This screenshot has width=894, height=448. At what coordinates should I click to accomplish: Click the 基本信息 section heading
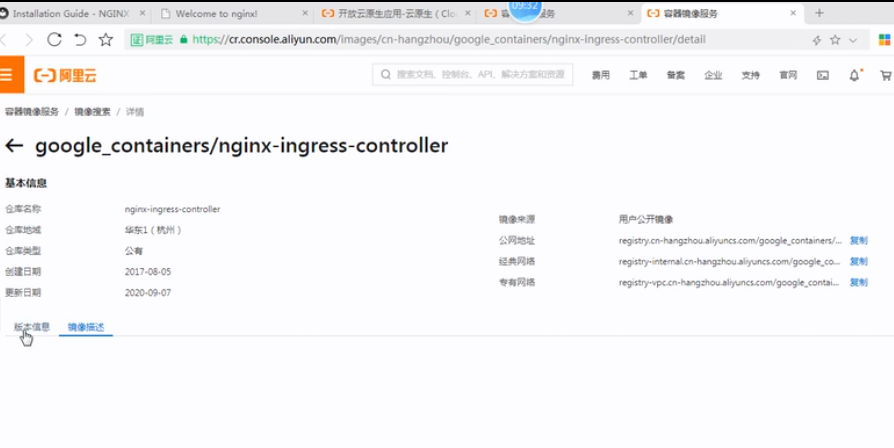click(26, 183)
